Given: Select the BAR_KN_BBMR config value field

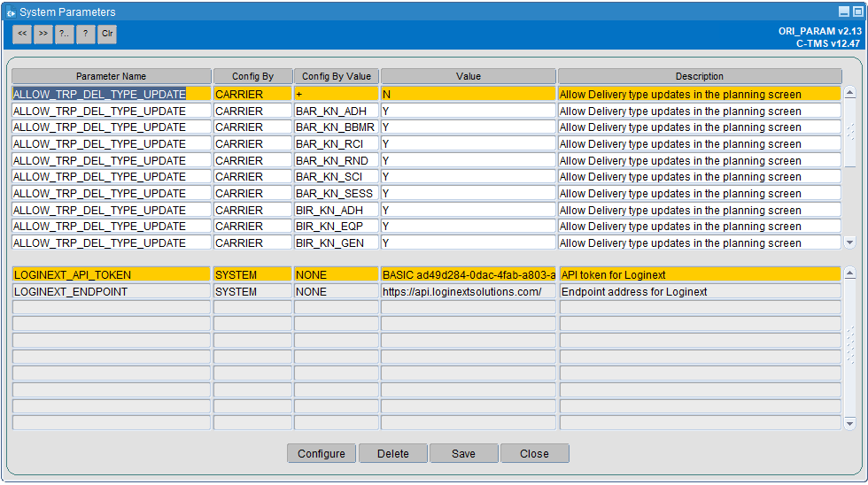Looking at the screenshot, I should (x=337, y=127).
